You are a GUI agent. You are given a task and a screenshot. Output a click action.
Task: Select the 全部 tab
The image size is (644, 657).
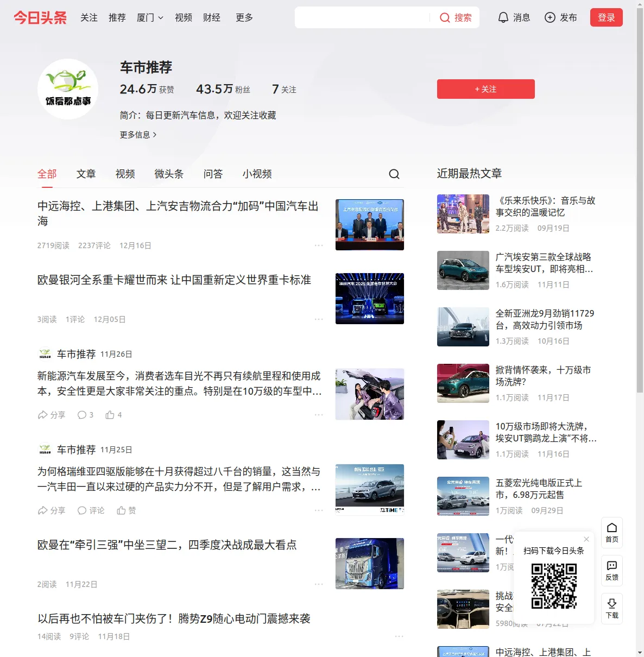coord(47,174)
